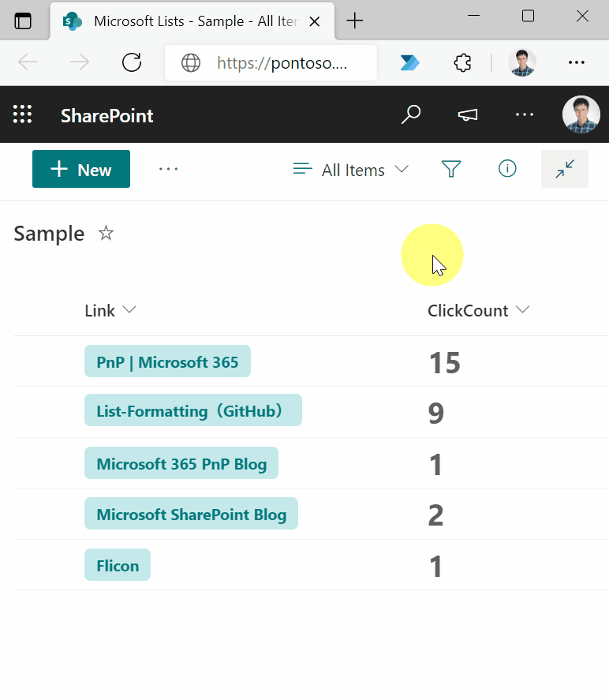Open List-Formatting (GitHub) link
The width and height of the screenshot is (609, 700).
point(193,410)
